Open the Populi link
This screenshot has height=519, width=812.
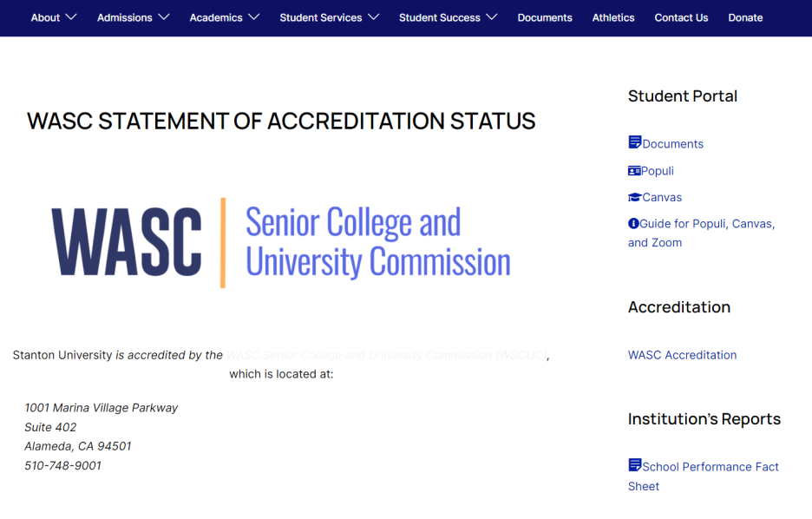pos(658,171)
